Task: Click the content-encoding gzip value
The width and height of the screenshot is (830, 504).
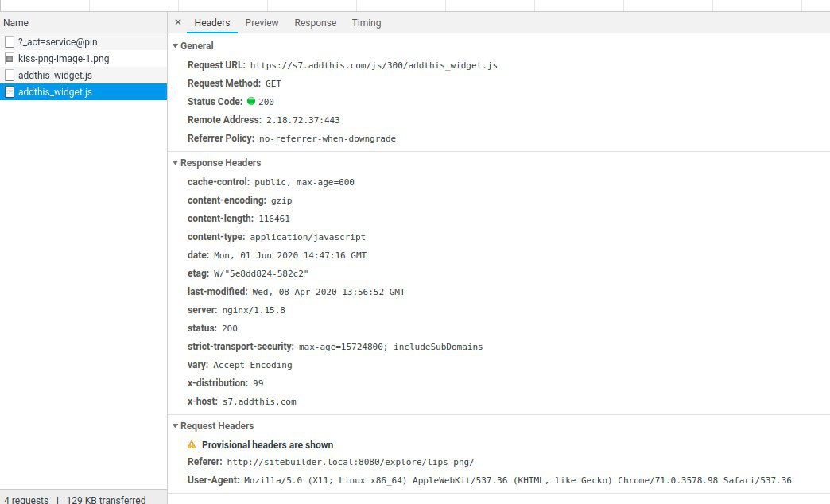Action: coord(281,200)
